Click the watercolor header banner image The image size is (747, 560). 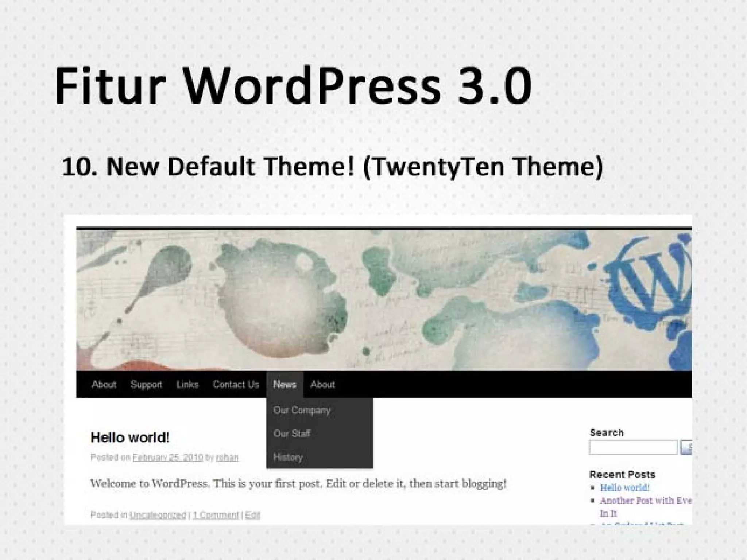[x=384, y=300]
